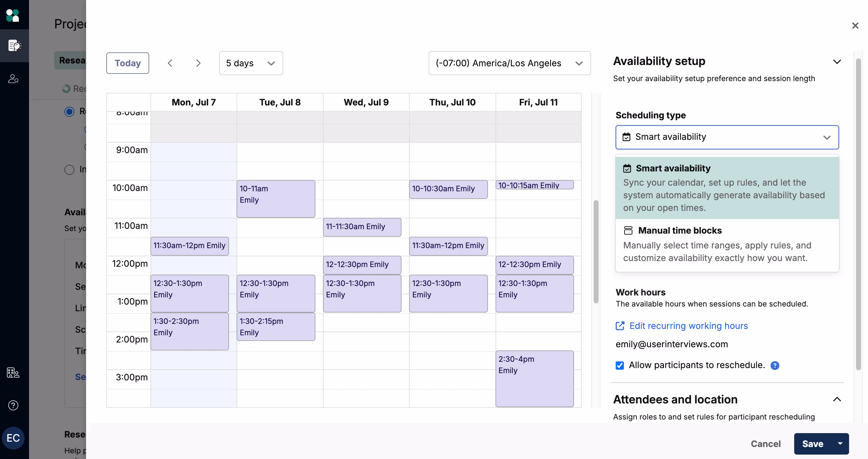
Task: Open the projects icon in sidebar
Action: click(14, 45)
